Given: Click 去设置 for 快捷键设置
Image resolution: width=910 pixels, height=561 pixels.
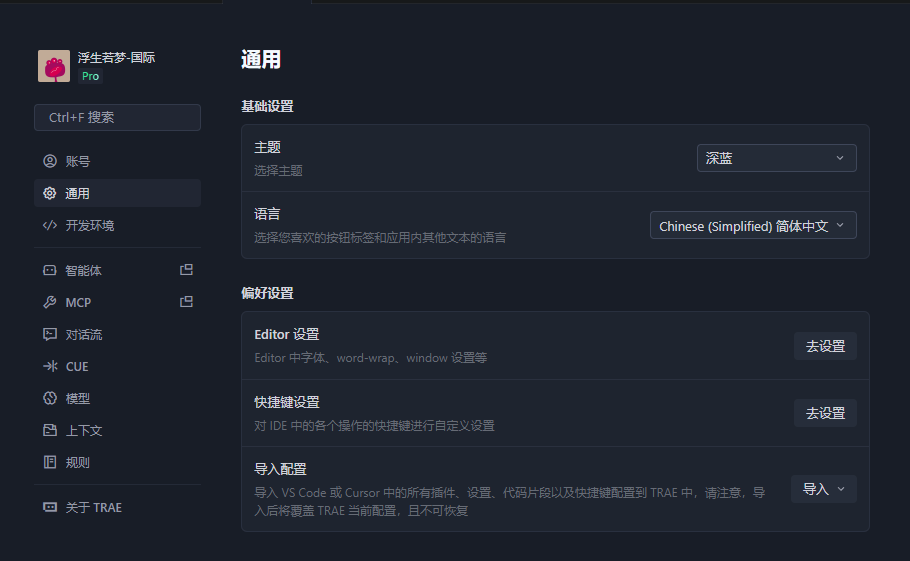Looking at the screenshot, I should 825,413.
